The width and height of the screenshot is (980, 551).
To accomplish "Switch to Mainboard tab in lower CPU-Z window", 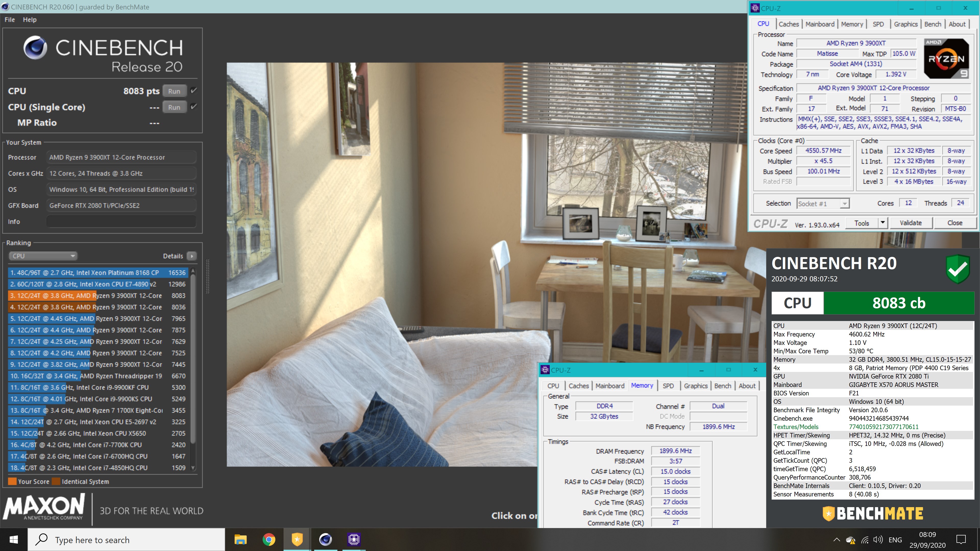I will click(x=610, y=386).
